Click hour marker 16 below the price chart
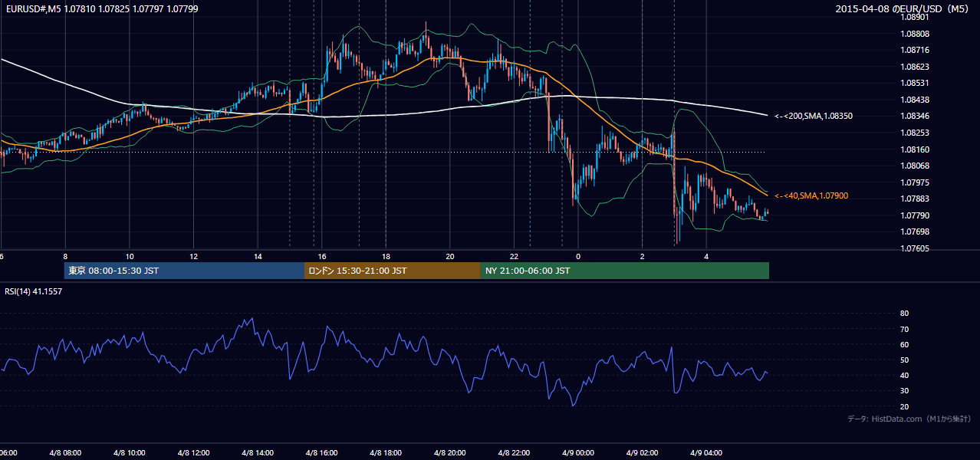 322,256
